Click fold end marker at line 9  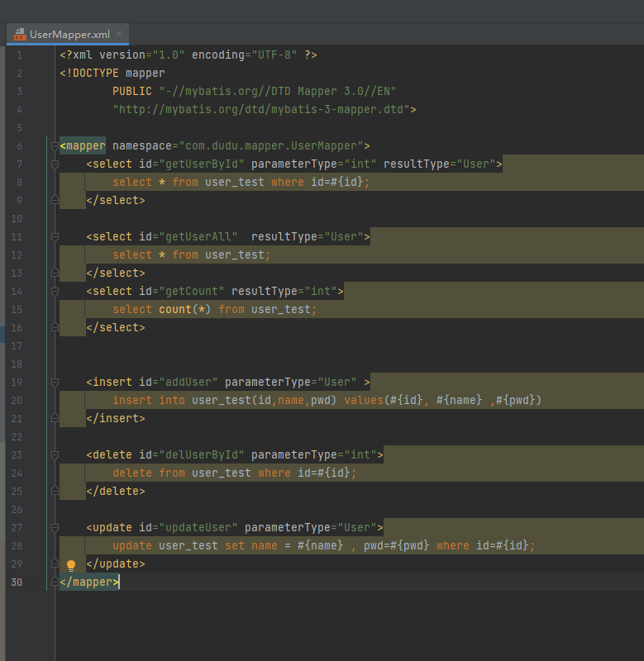pyautogui.click(x=55, y=200)
